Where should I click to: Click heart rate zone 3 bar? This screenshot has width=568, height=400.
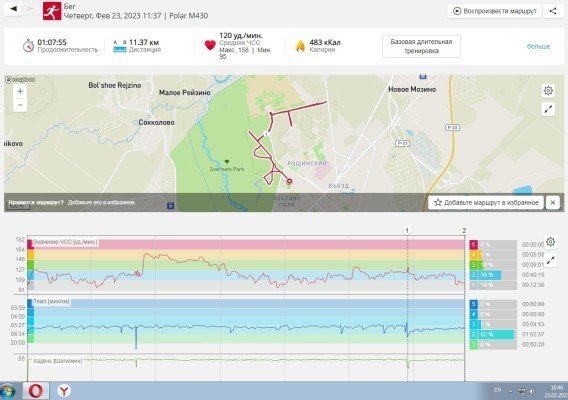pos(493,265)
